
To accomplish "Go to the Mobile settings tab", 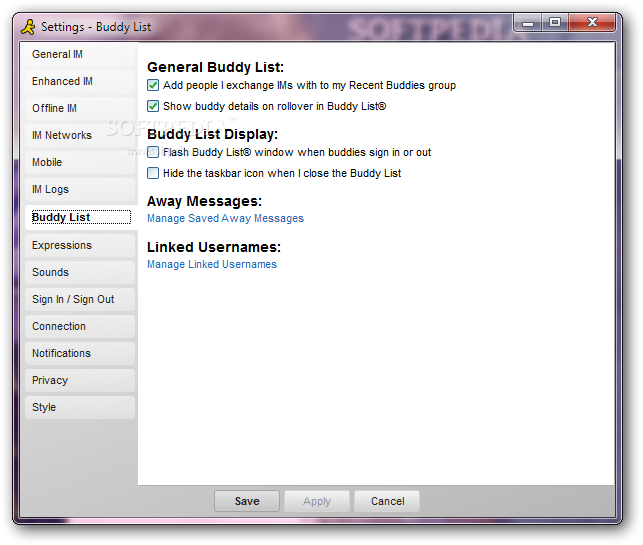I will coord(80,162).
